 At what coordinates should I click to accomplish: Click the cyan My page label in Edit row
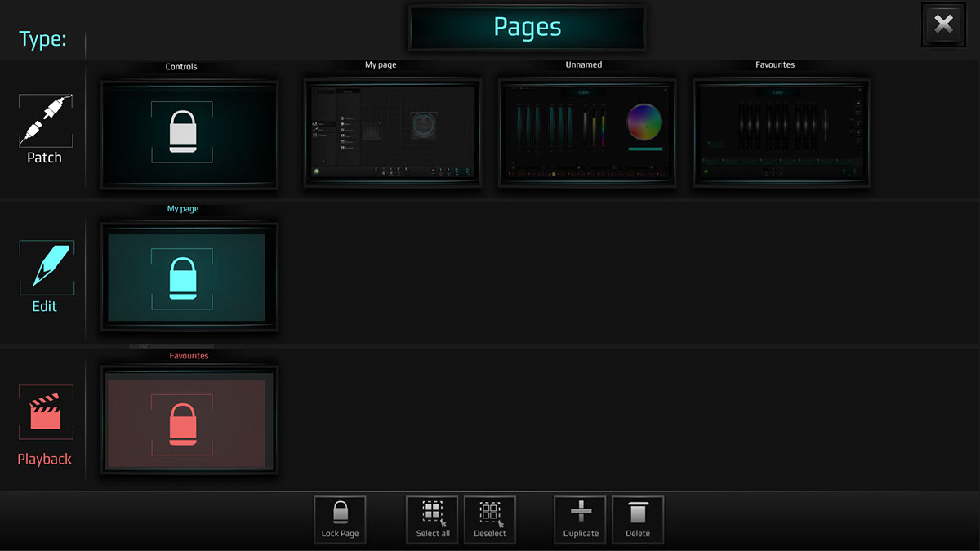pyautogui.click(x=183, y=209)
